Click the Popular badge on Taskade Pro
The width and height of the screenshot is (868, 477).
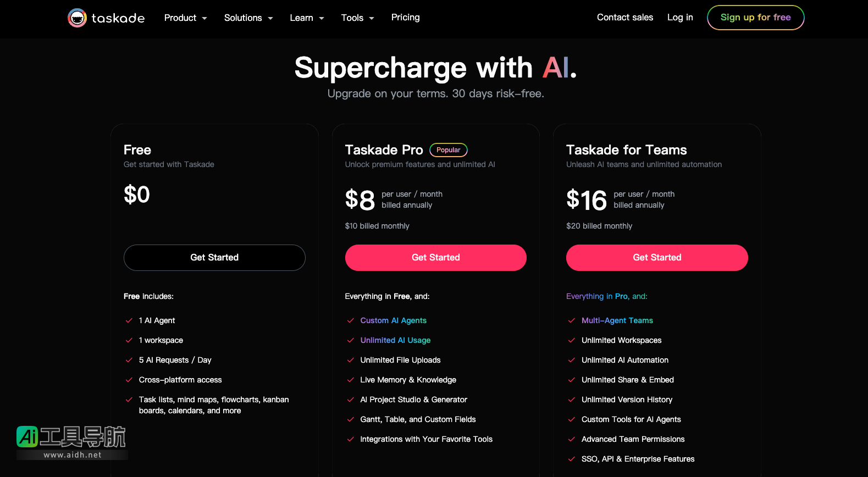coord(448,150)
